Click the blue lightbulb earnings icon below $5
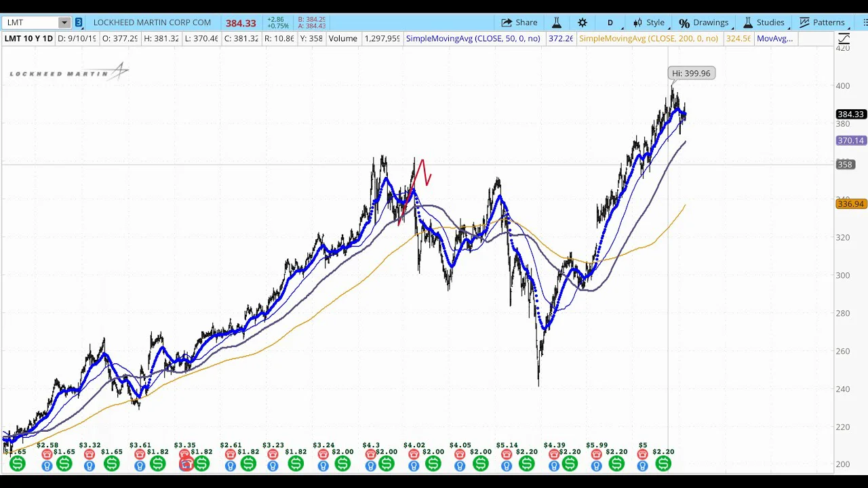Image resolution: width=868 pixels, height=488 pixels. click(642, 466)
